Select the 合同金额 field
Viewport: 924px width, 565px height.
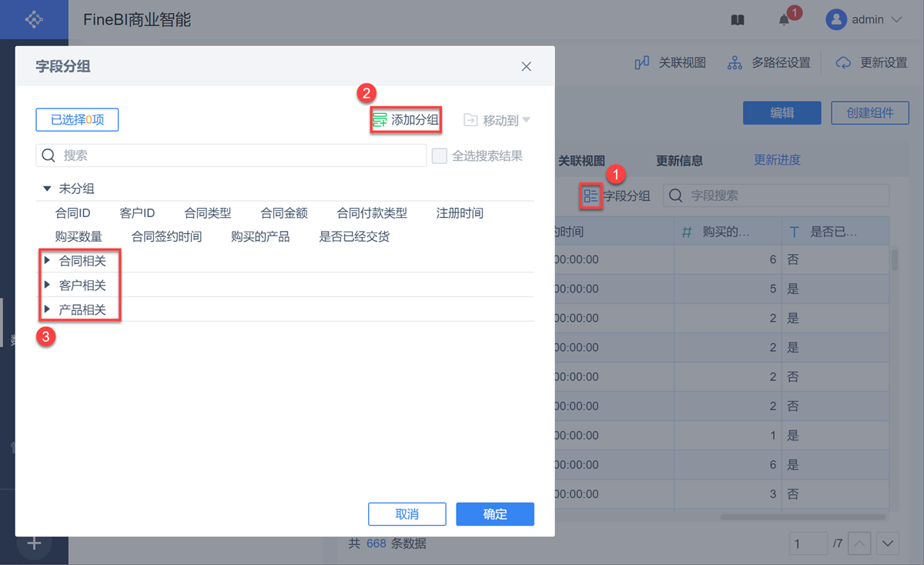(x=284, y=213)
